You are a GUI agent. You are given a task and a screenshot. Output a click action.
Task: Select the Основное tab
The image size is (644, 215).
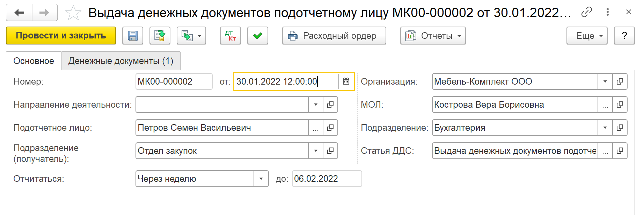pos(34,61)
